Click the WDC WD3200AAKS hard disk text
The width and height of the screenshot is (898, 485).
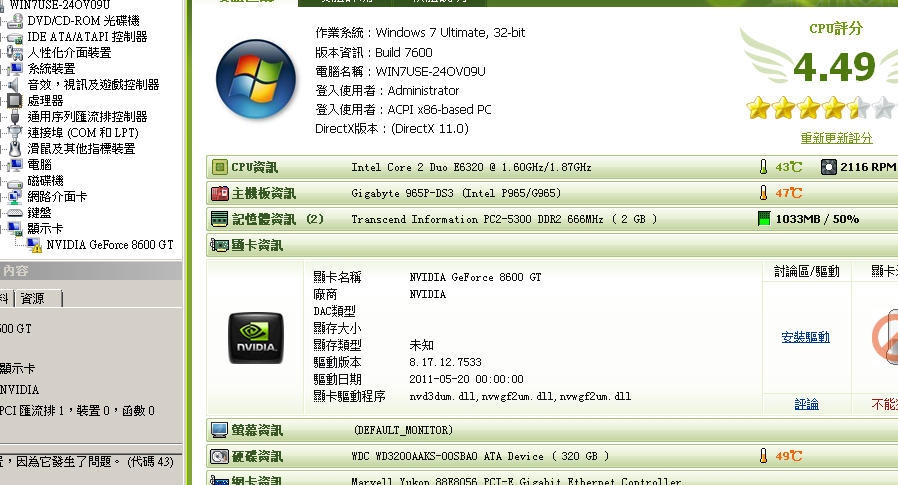[x=480, y=456]
